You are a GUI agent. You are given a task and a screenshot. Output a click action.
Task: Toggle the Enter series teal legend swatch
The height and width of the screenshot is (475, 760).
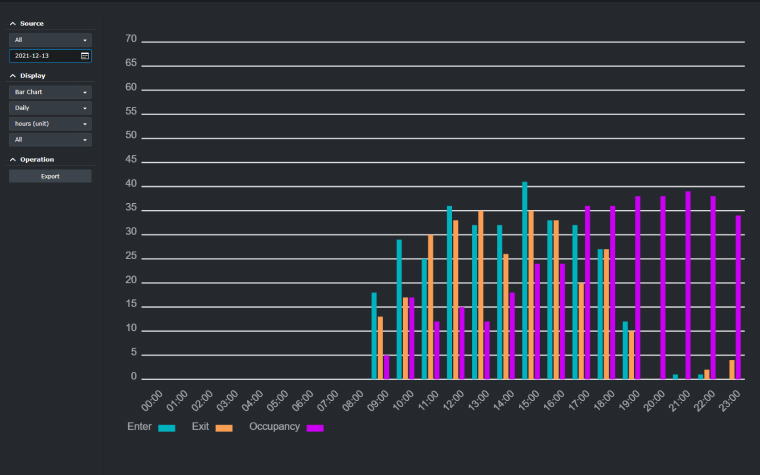click(x=167, y=428)
